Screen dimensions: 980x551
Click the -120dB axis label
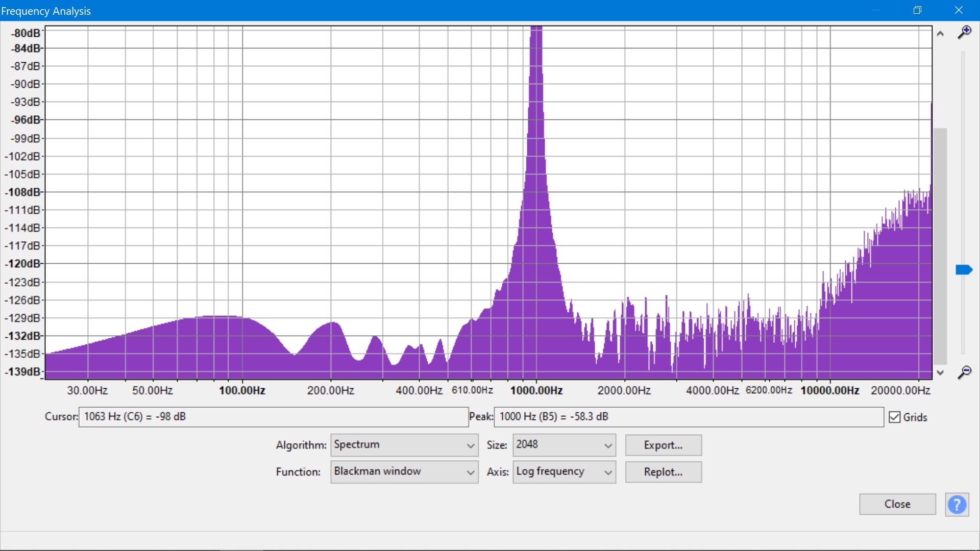click(23, 264)
